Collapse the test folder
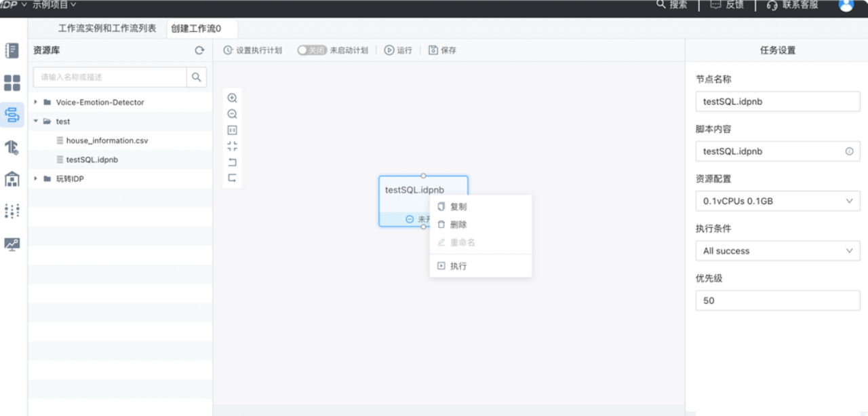 [36, 121]
